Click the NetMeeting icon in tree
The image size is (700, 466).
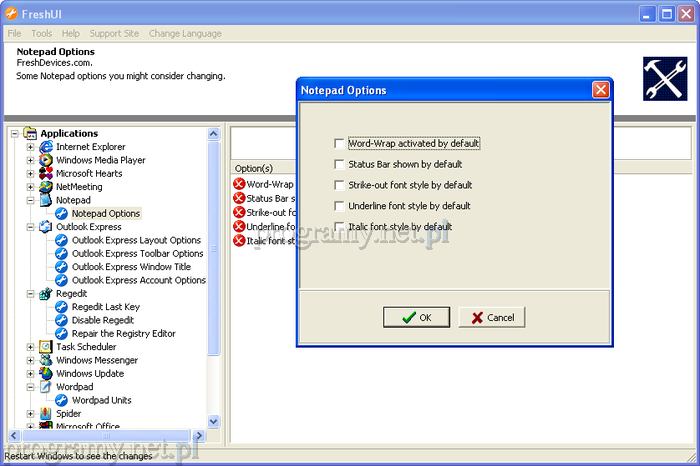coord(46,187)
